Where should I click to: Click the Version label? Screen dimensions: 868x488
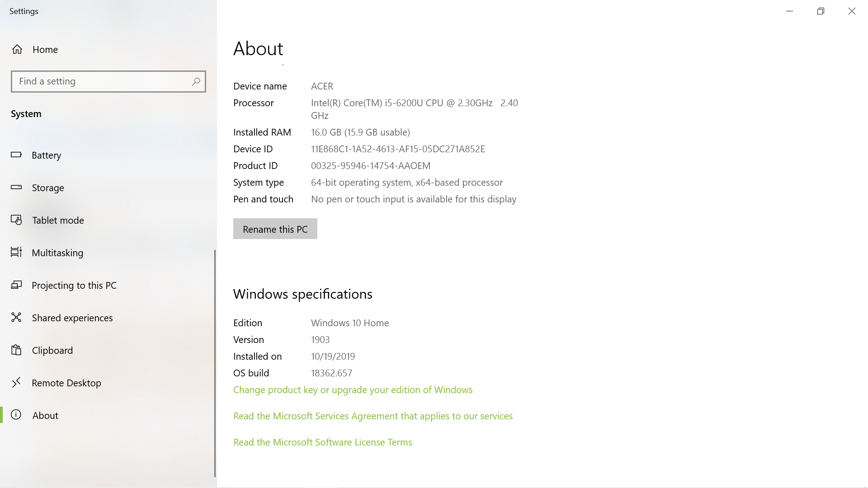pyautogui.click(x=249, y=340)
